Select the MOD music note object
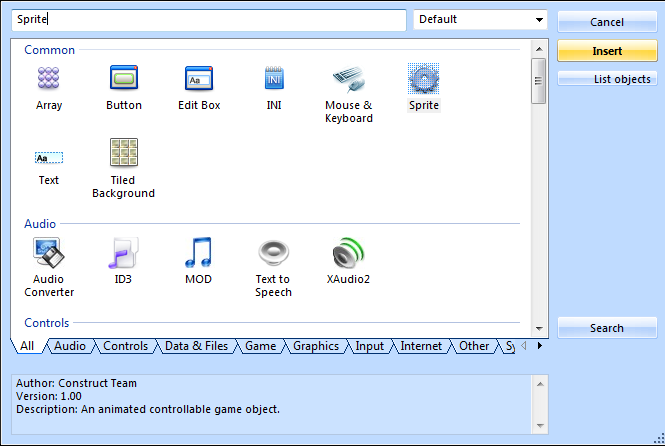Screen dimensions: 665x446 [x=198, y=253]
